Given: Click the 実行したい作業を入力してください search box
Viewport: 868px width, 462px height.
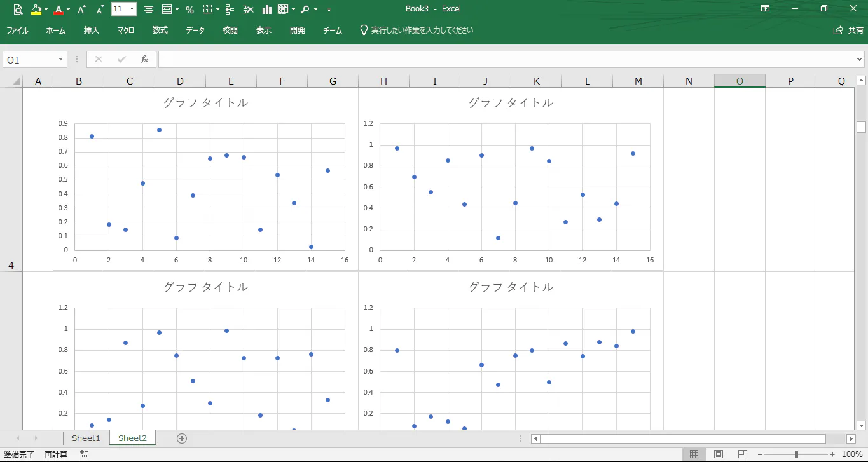Looking at the screenshot, I should click(417, 30).
